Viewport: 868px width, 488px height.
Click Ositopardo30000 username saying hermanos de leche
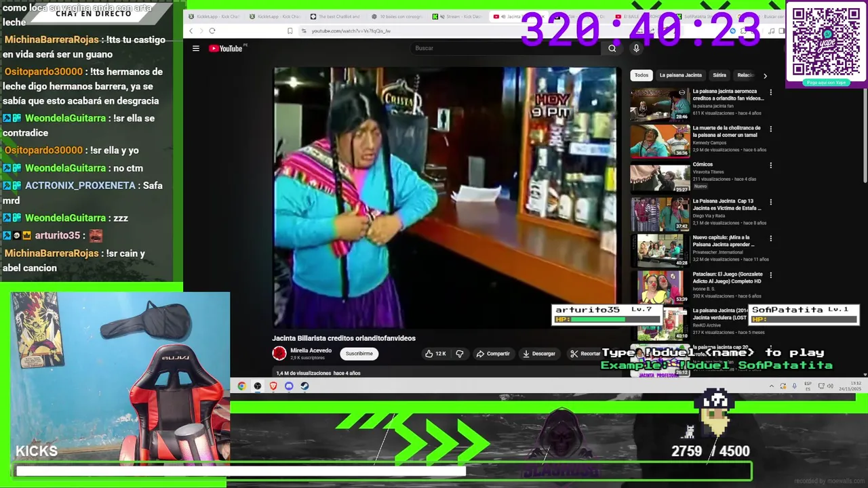[43, 71]
